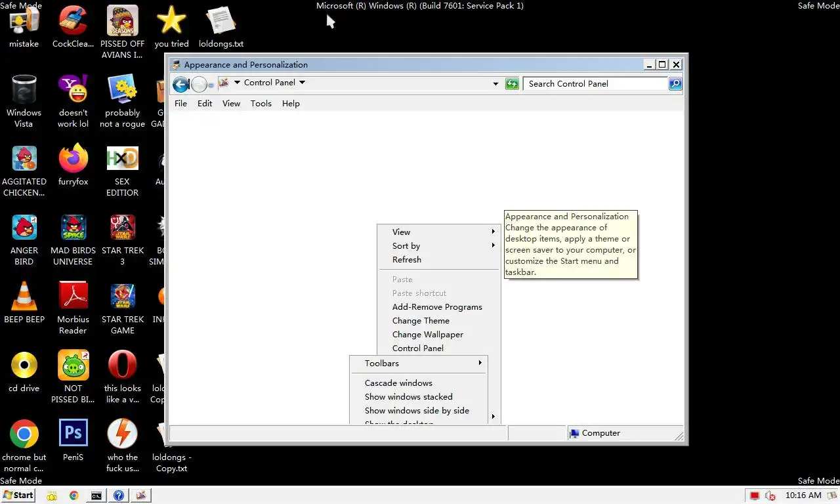
Task: Select the 'NOT PISSED BI...' pig icon
Action: pyautogui.click(x=73, y=377)
